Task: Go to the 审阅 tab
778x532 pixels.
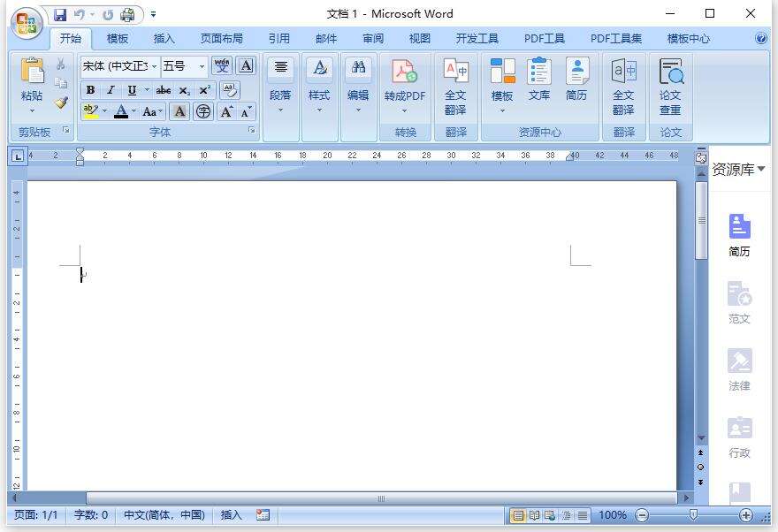Action: point(372,38)
